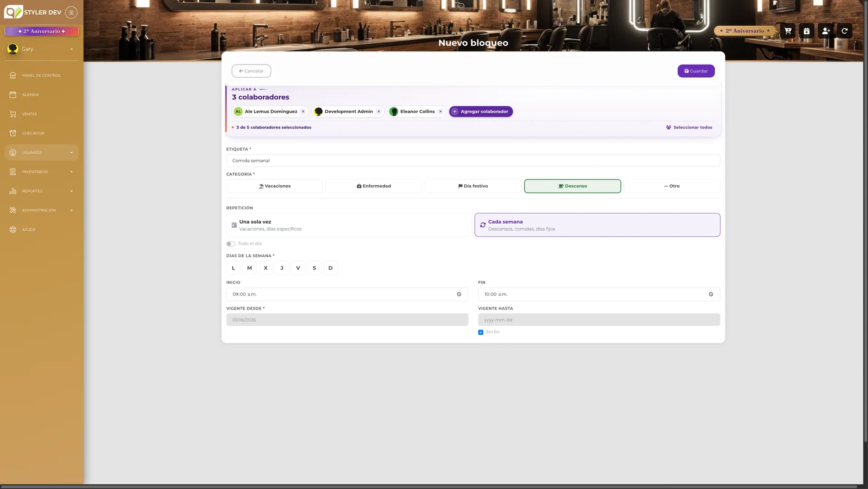The width and height of the screenshot is (868, 489).
Task: Go to Agenda in the sidebar
Action: [42, 94]
